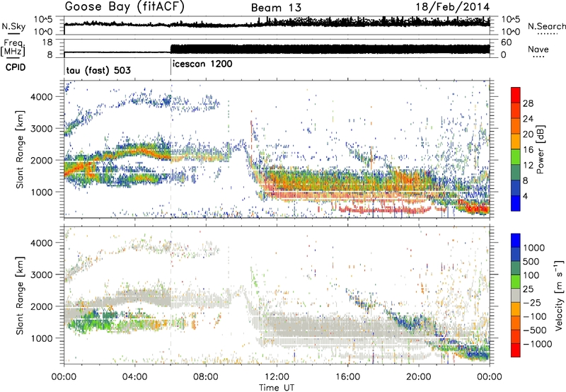The height and width of the screenshot is (392, 566).
Task: Click the 'Velocity [m s⁻¹]' color bar label
Action: click(x=559, y=295)
